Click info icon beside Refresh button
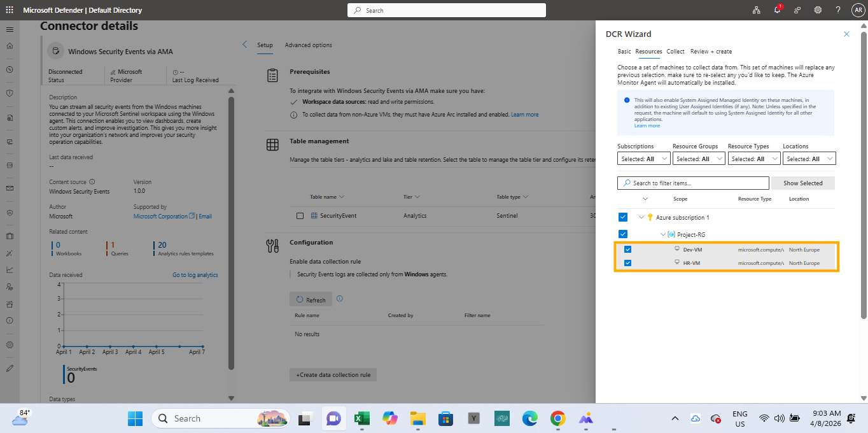The image size is (868, 433). pos(339,299)
